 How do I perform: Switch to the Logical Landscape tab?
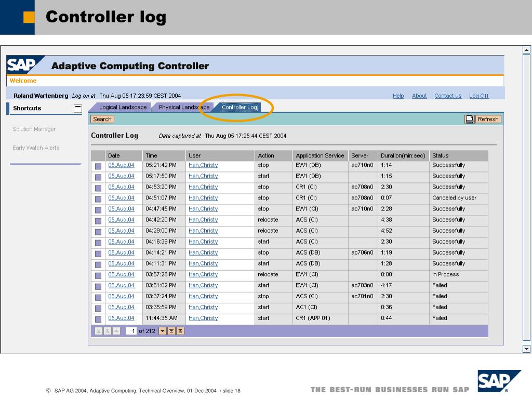pyautogui.click(x=123, y=107)
